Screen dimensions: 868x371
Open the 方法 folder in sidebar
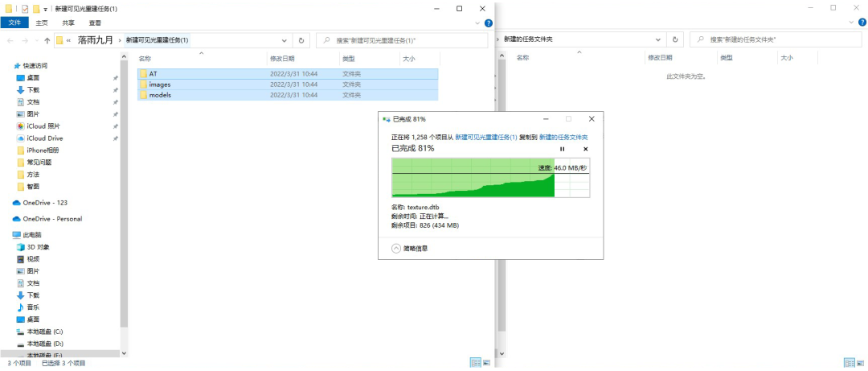pyautogui.click(x=33, y=174)
